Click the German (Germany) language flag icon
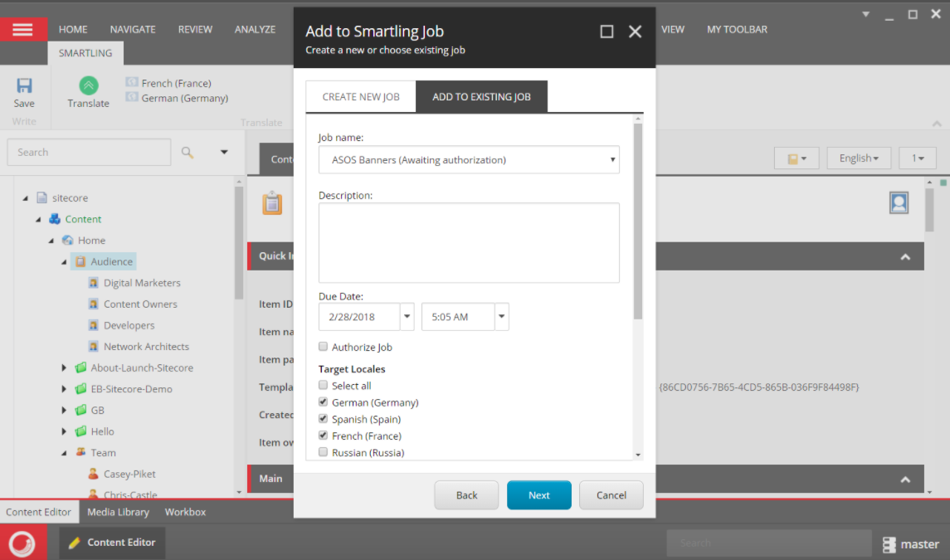The height and width of the screenshot is (560, 950). tap(131, 97)
